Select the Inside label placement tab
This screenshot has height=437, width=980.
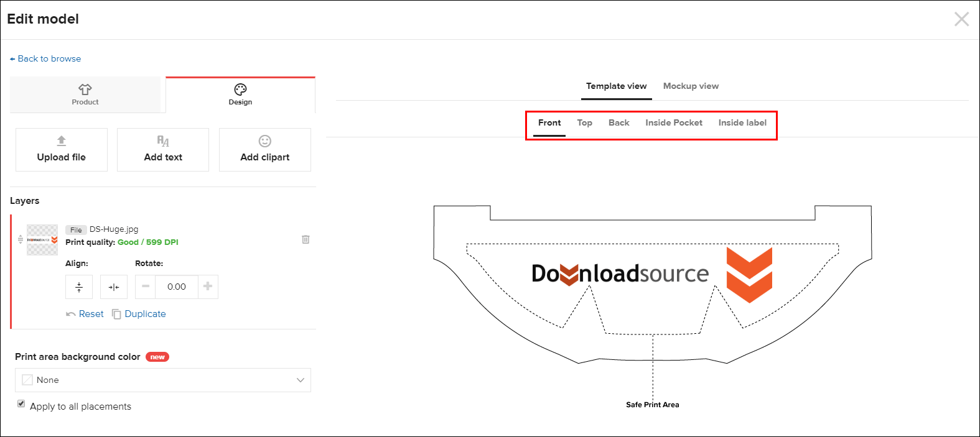tap(742, 123)
